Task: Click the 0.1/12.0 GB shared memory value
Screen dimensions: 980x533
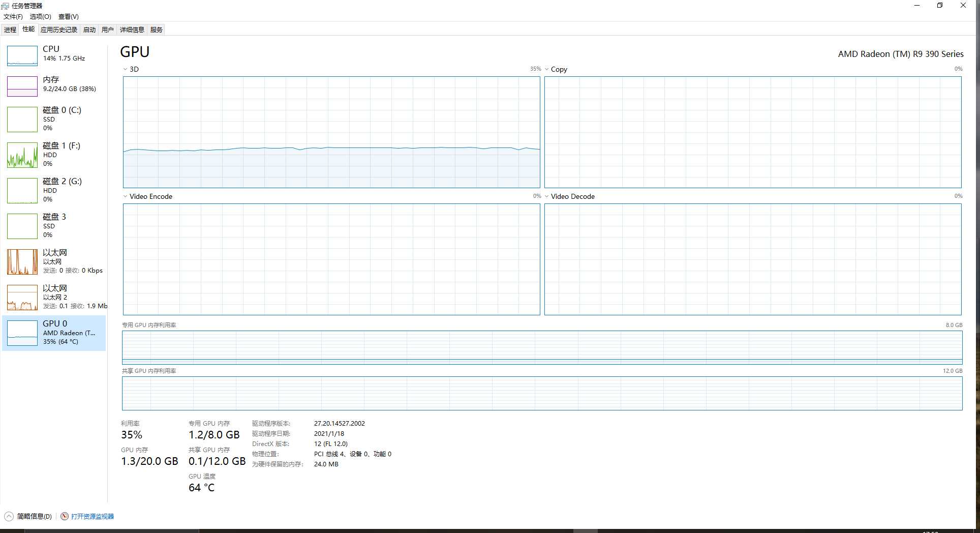Action: pos(217,461)
